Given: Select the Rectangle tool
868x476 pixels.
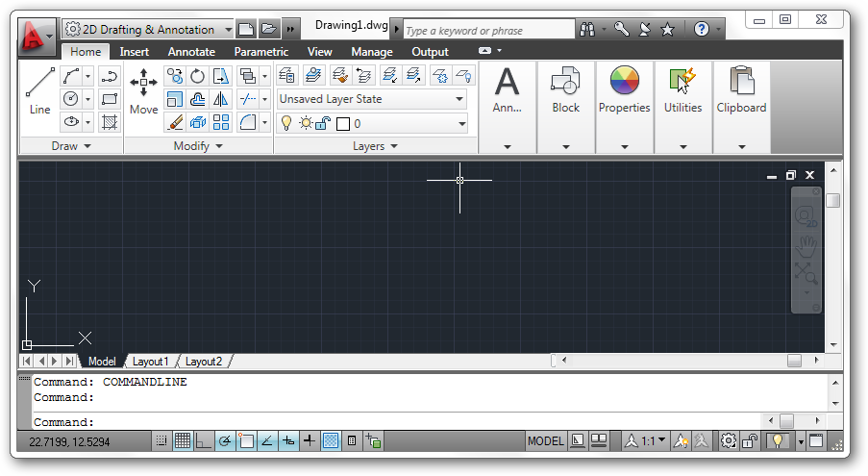Looking at the screenshot, I should [x=110, y=99].
